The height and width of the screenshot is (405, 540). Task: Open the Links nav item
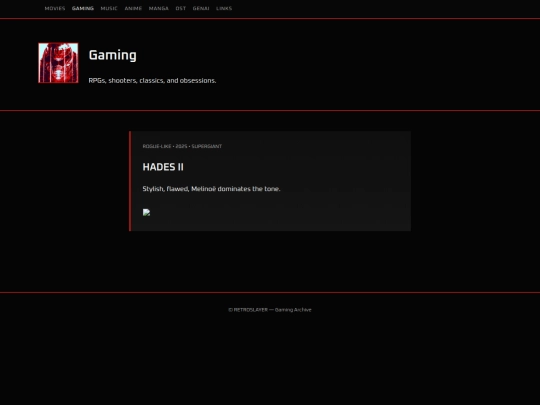[224, 8]
